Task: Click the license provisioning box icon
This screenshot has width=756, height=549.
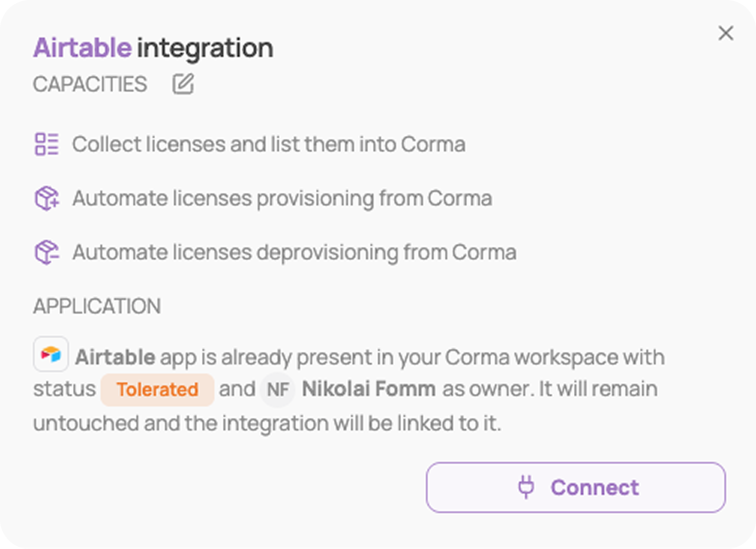Action: pyautogui.click(x=46, y=198)
